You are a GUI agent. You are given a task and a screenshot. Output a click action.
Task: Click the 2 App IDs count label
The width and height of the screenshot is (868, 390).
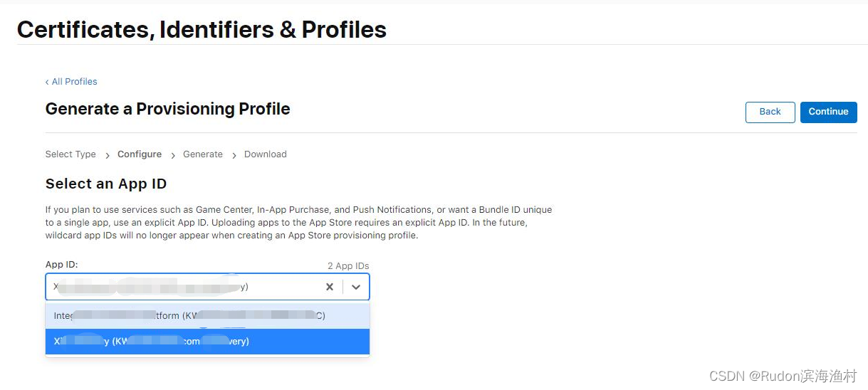[x=348, y=266]
